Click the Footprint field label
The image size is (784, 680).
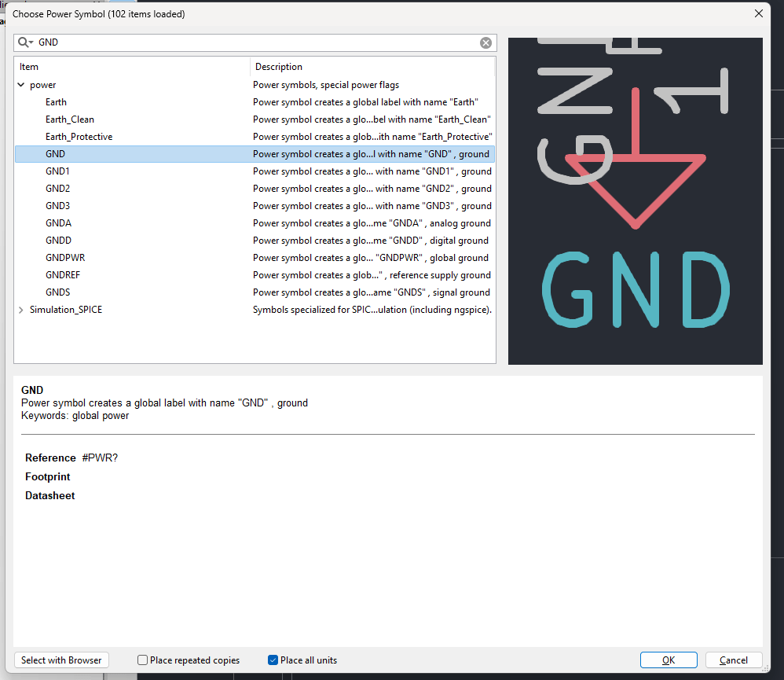tap(47, 477)
